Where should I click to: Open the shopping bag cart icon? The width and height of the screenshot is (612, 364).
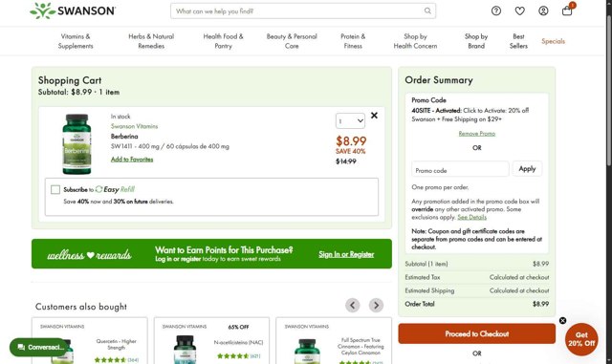click(567, 10)
